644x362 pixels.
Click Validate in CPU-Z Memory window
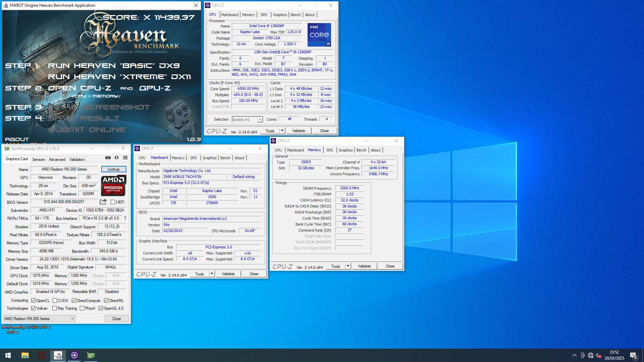[364, 266]
